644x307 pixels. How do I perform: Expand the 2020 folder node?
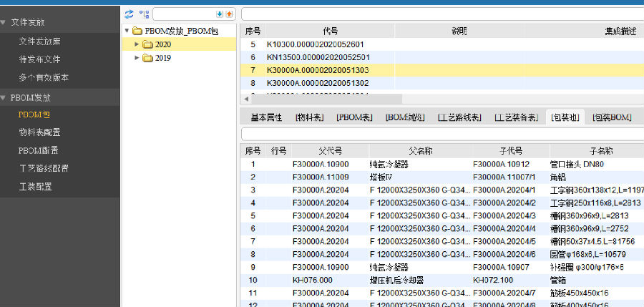[137, 44]
